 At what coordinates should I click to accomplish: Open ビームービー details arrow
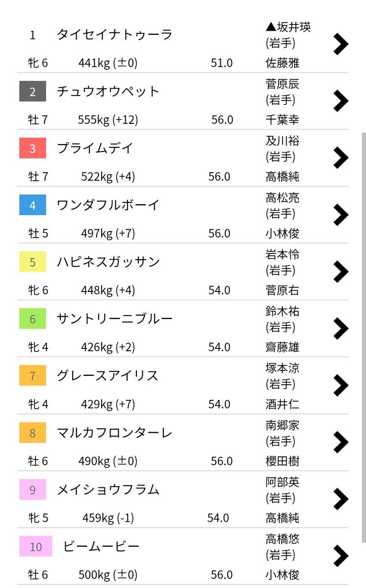point(340,556)
